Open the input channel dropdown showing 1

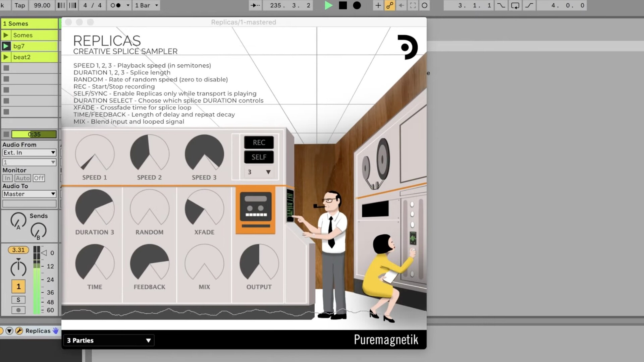(x=29, y=162)
